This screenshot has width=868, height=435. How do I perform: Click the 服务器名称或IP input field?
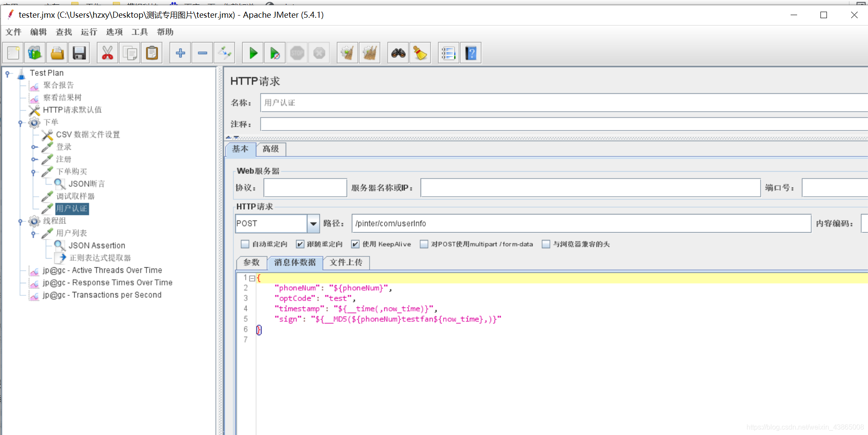pyautogui.click(x=590, y=188)
